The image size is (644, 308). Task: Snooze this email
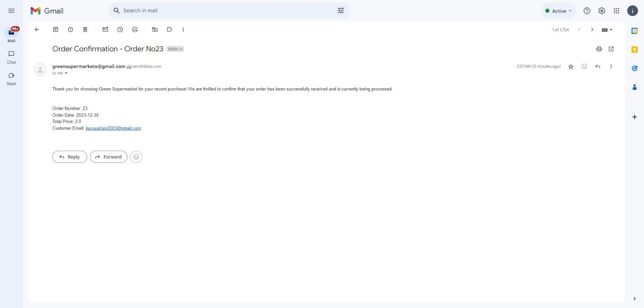coord(120,30)
